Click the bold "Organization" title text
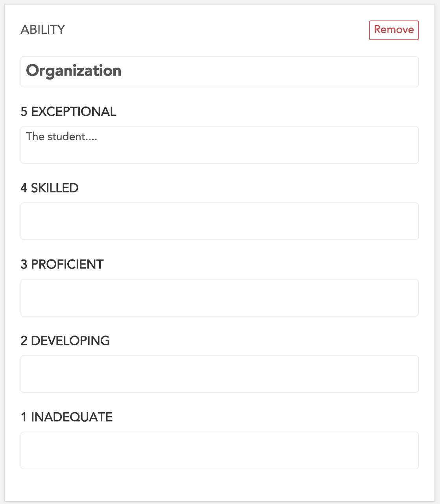Image resolution: width=440 pixels, height=504 pixels. tap(74, 71)
